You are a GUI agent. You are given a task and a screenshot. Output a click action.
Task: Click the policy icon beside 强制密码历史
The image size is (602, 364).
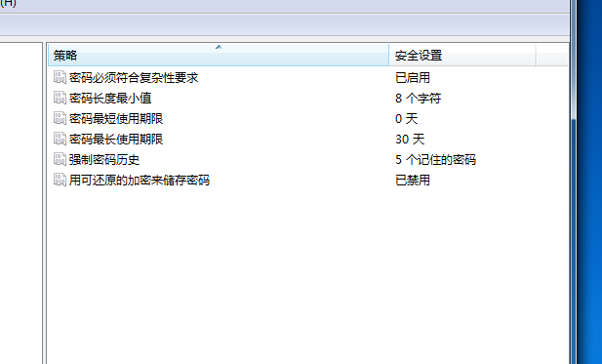click(60, 159)
